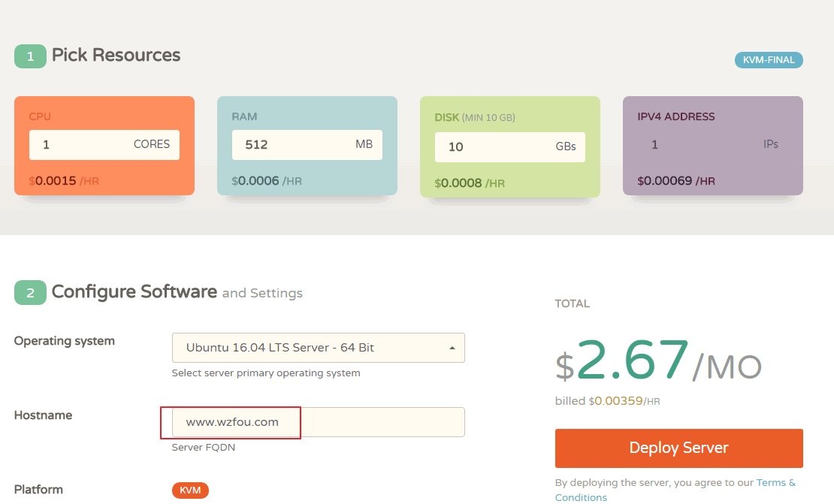Click the IPv4 $0.00069 /HR price

pyautogui.click(x=675, y=181)
